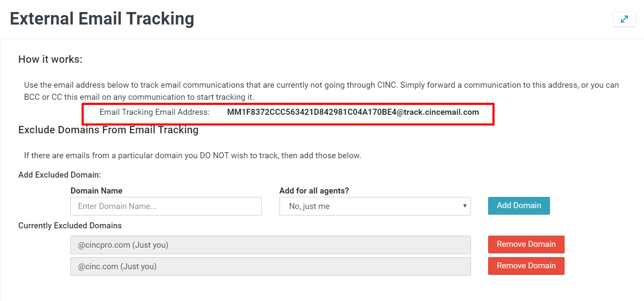
Task: Select the @cinc.com (Just you) entry
Action: tap(270, 266)
